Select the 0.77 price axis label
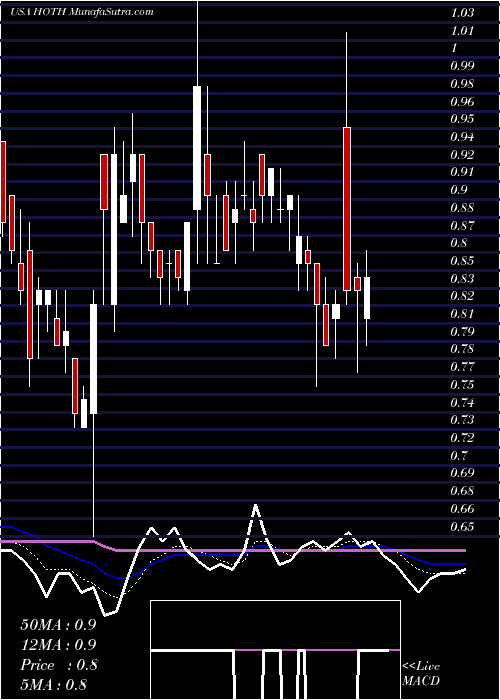500x700 pixels. (462, 367)
